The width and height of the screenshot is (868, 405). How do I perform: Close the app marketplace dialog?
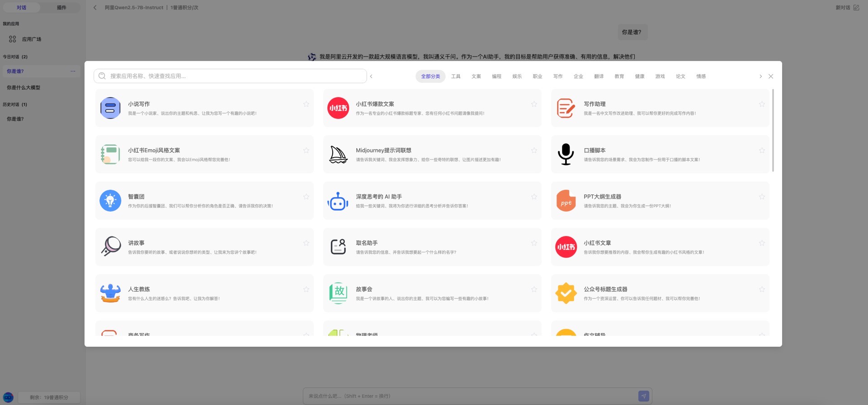(x=771, y=76)
